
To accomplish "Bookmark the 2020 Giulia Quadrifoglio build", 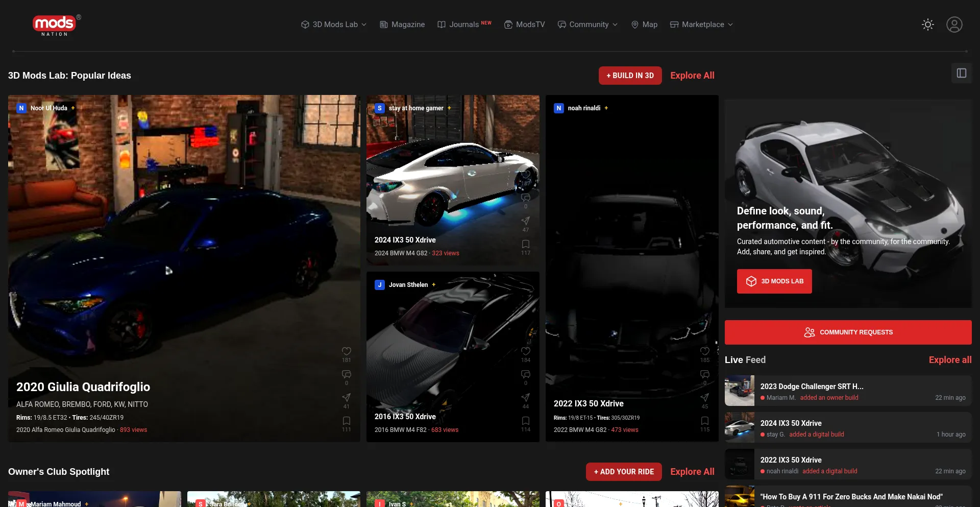I will pos(347,421).
